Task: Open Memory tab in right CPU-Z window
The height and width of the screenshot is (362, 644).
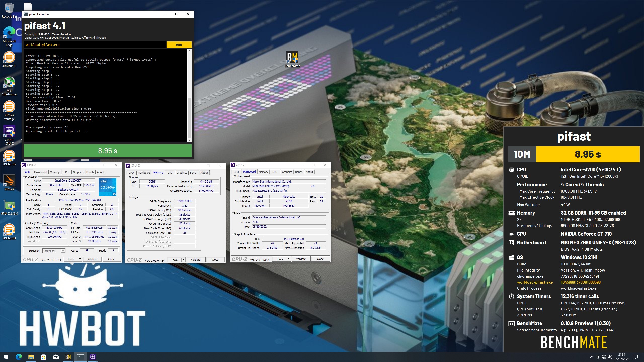Action: tap(263, 172)
